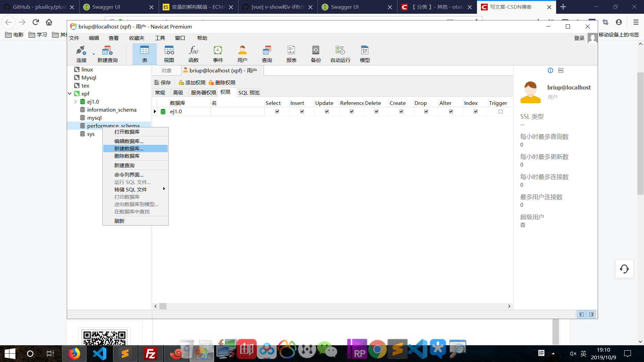The height and width of the screenshot is (362, 644).
Task: Click the 添加权限 button
Action: tap(192, 83)
